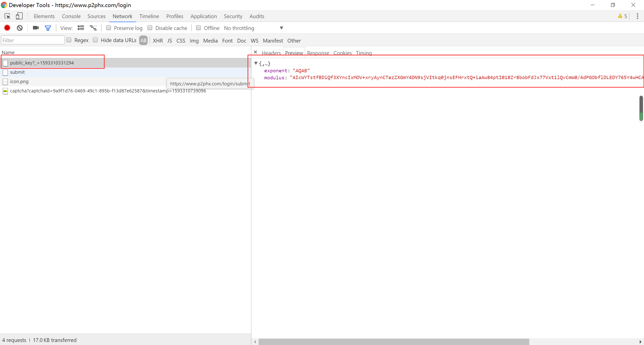This screenshot has height=345, width=644.
Task: Click the red record network log button
Action: click(7, 28)
